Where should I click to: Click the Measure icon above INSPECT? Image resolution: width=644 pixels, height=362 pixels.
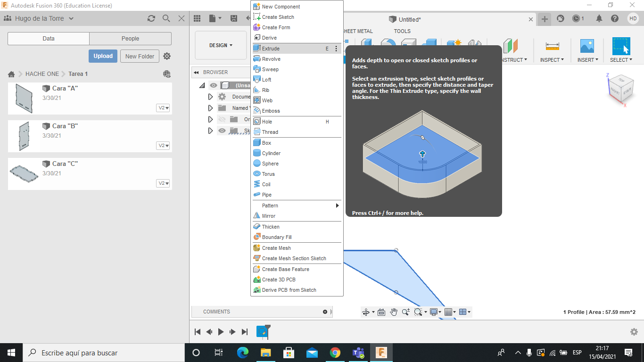click(552, 46)
